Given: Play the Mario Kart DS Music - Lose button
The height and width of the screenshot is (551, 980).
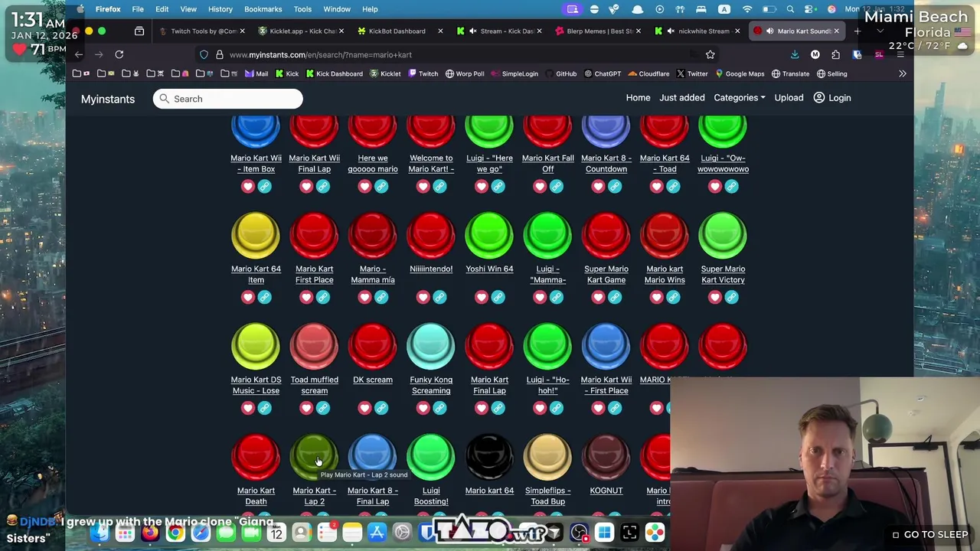Looking at the screenshot, I should coord(256,347).
